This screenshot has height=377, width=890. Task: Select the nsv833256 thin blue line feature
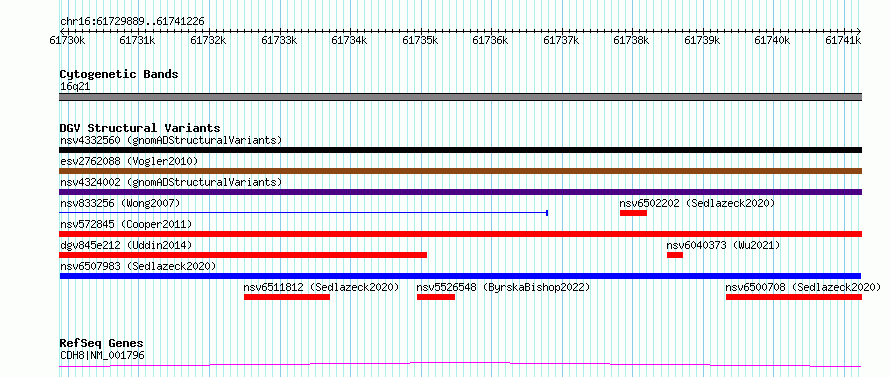click(304, 213)
